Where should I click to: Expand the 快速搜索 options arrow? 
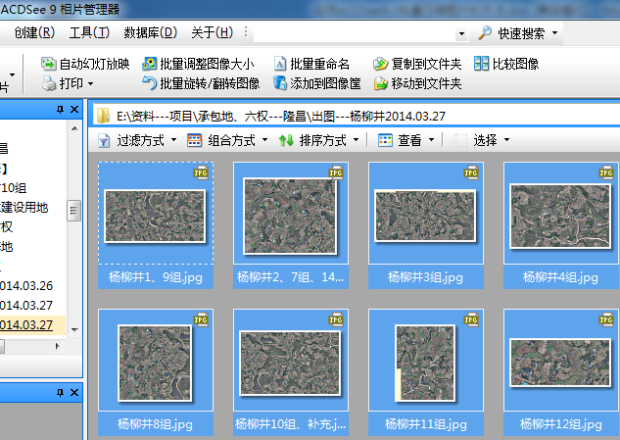555,33
